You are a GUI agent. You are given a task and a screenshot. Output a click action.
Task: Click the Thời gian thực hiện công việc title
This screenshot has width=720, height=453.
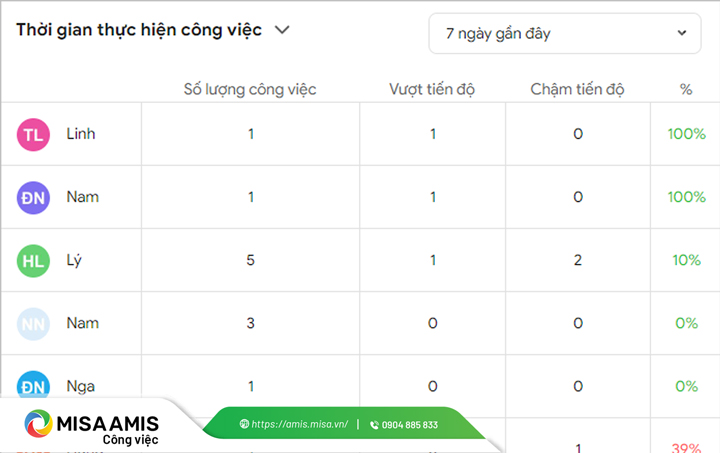tap(139, 30)
